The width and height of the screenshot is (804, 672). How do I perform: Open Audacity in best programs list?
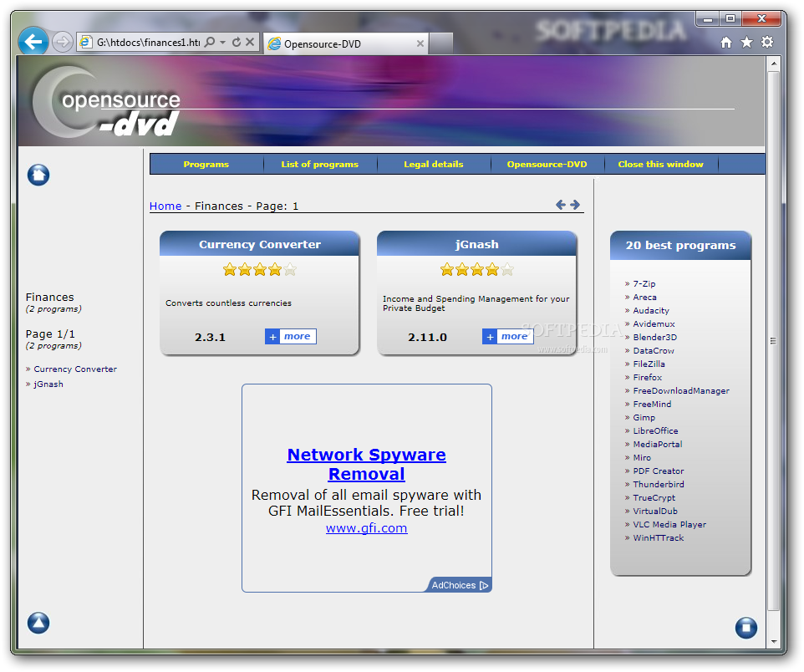pos(651,310)
